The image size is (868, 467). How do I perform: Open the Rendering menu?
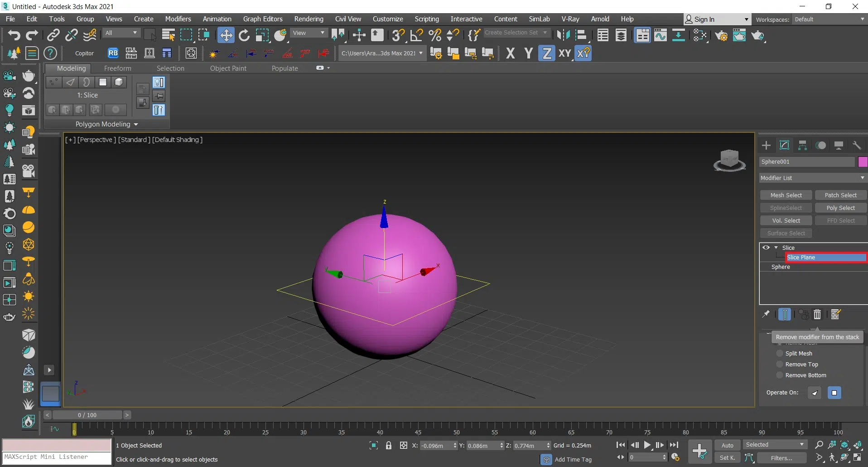pyautogui.click(x=309, y=19)
